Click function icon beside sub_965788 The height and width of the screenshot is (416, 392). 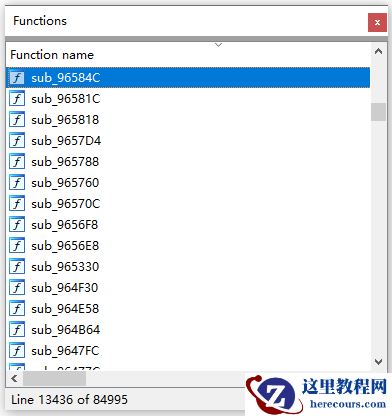coord(17,162)
